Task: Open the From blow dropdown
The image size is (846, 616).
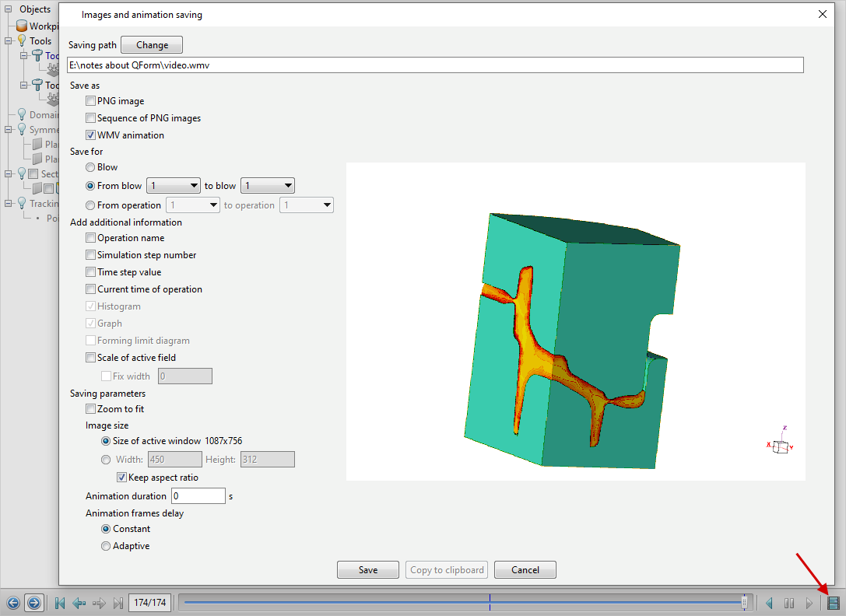Action: click(x=174, y=186)
